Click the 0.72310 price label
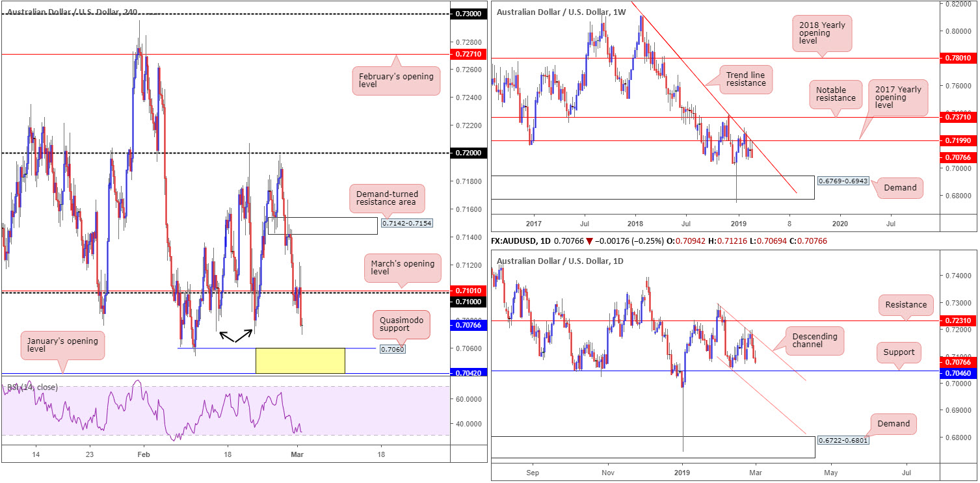This screenshot has width=980, height=483. point(959,320)
